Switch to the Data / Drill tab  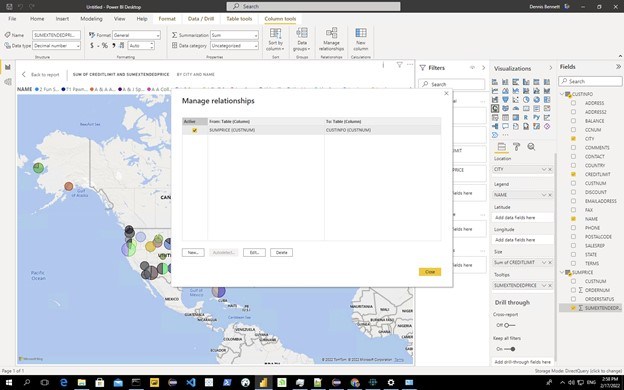201,19
